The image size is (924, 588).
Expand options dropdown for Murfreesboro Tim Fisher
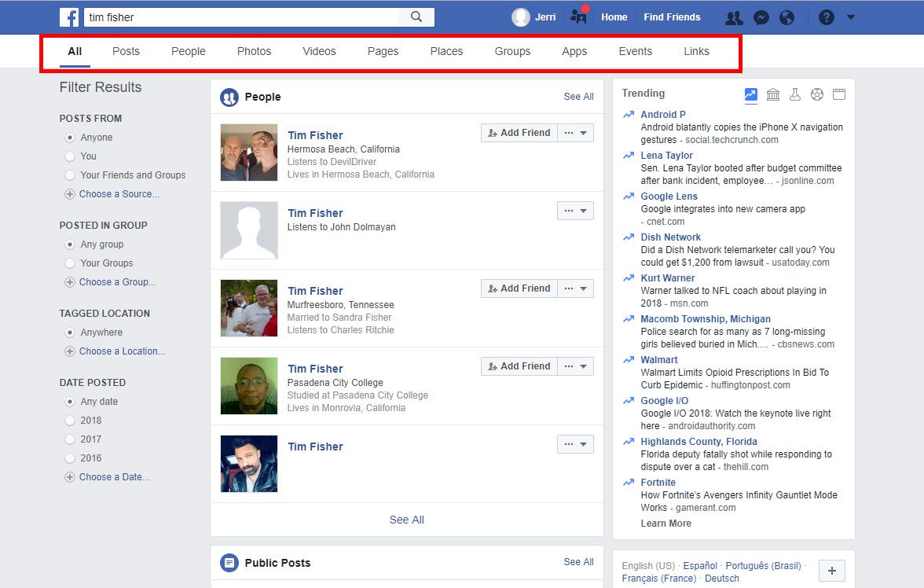pos(575,288)
